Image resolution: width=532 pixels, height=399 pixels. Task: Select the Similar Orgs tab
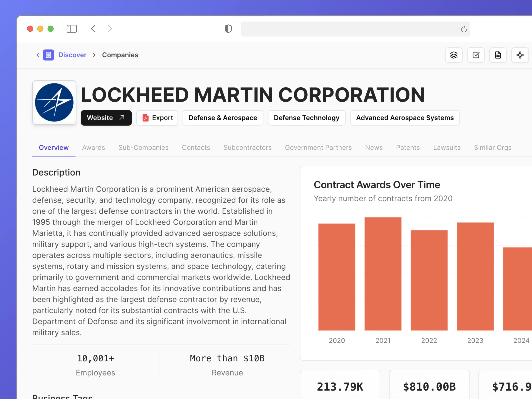(x=493, y=147)
